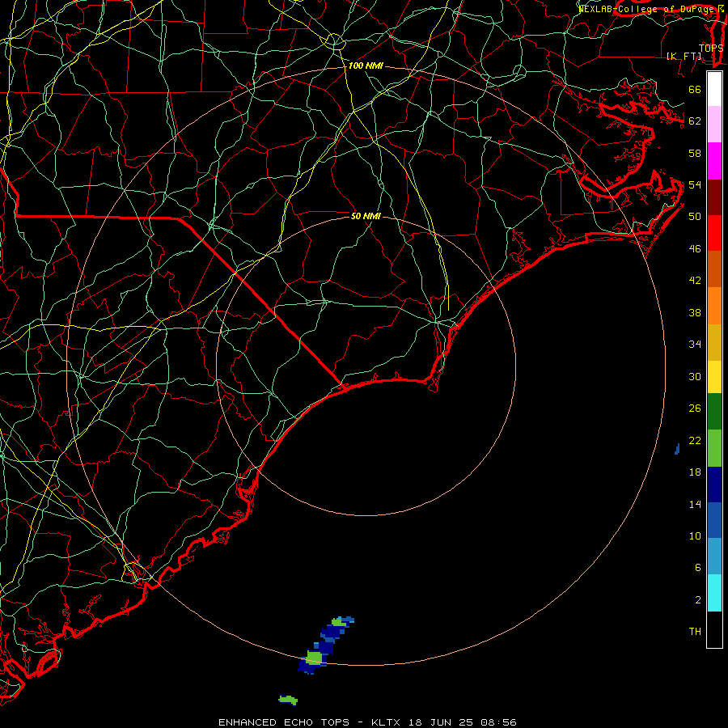The width and height of the screenshot is (728, 728).
Task: Click the legend value 10
Action: click(x=695, y=535)
